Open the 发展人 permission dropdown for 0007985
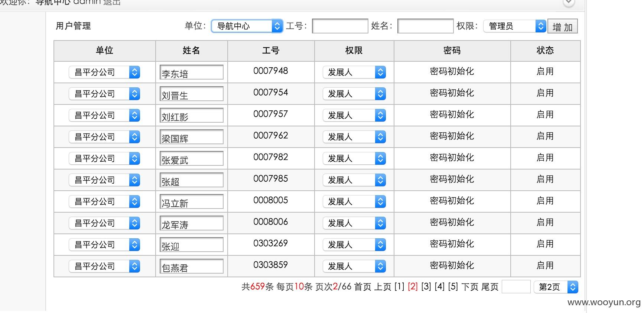Viewport: 644px width, 313px height. tap(354, 180)
